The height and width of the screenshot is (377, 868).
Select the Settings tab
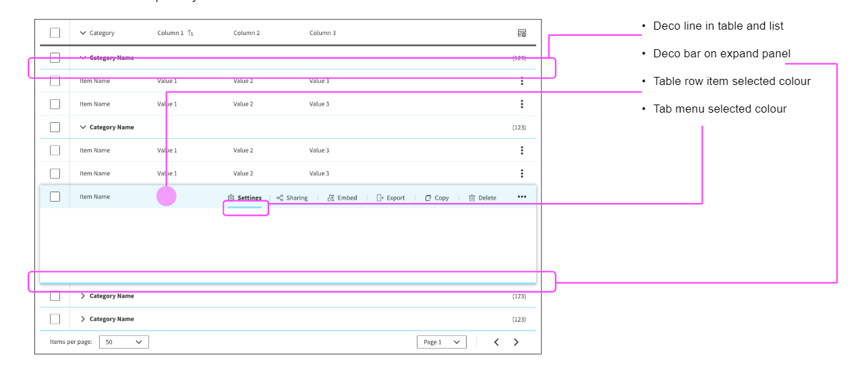click(249, 198)
